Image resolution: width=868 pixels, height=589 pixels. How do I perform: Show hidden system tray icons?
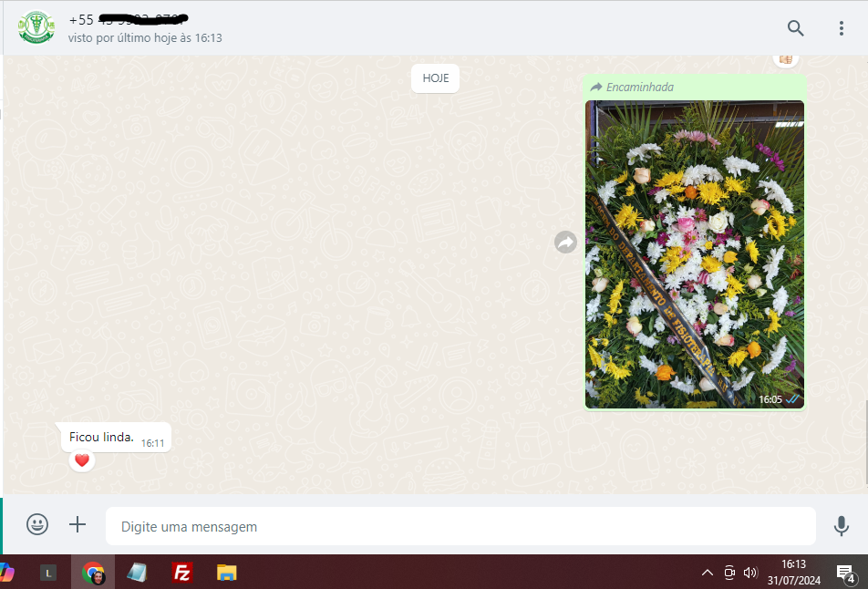(707, 573)
